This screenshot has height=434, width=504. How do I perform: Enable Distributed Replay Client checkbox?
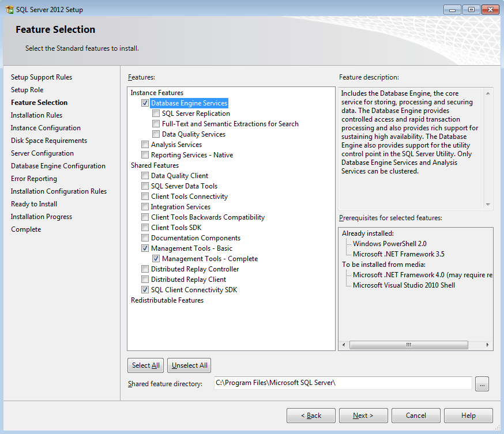(x=145, y=279)
